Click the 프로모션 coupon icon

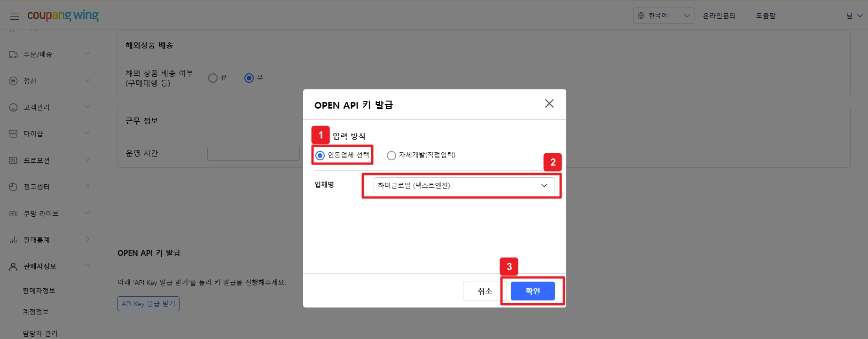click(13, 160)
